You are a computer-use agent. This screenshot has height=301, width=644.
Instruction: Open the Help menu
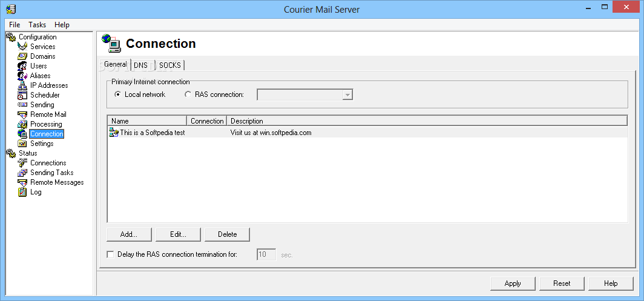pyautogui.click(x=62, y=25)
